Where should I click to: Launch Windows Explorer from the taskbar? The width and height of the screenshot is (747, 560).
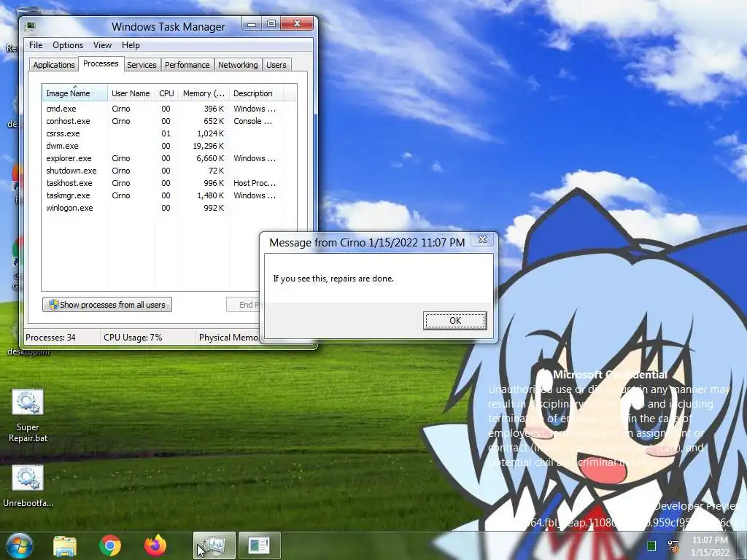pos(65,545)
